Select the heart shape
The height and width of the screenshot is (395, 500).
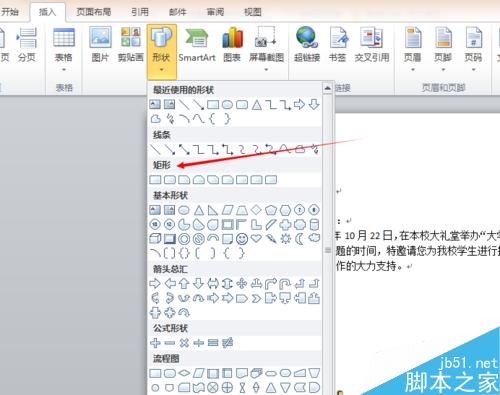pos(256,239)
